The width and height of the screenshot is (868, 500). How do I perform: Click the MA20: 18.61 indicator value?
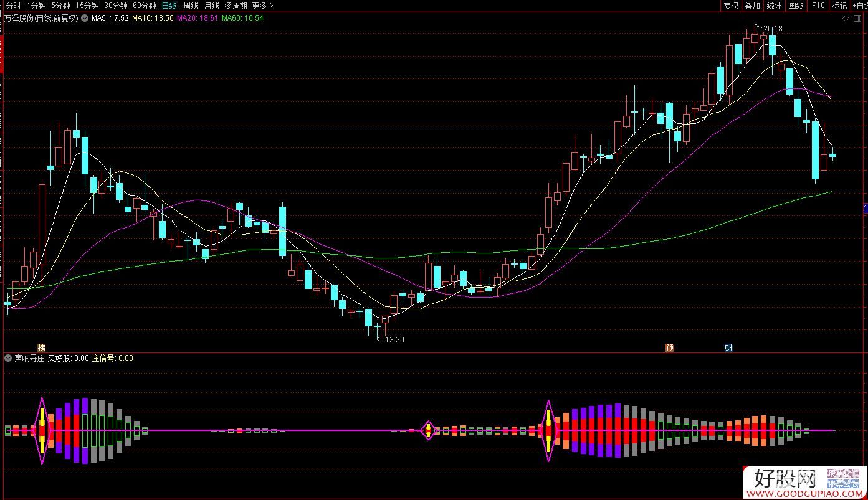pos(198,18)
